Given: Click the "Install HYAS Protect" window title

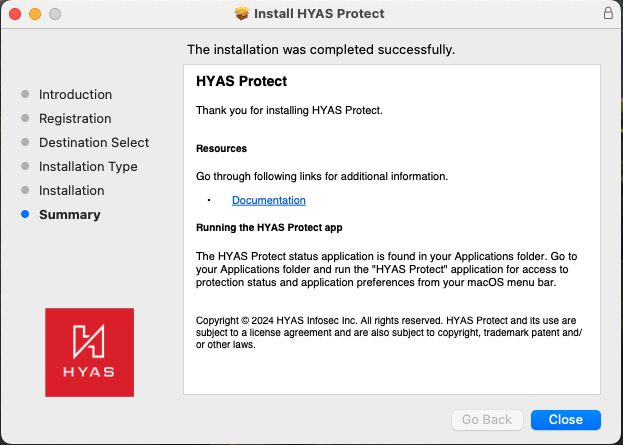Looking at the screenshot, I should pos(320,14).
